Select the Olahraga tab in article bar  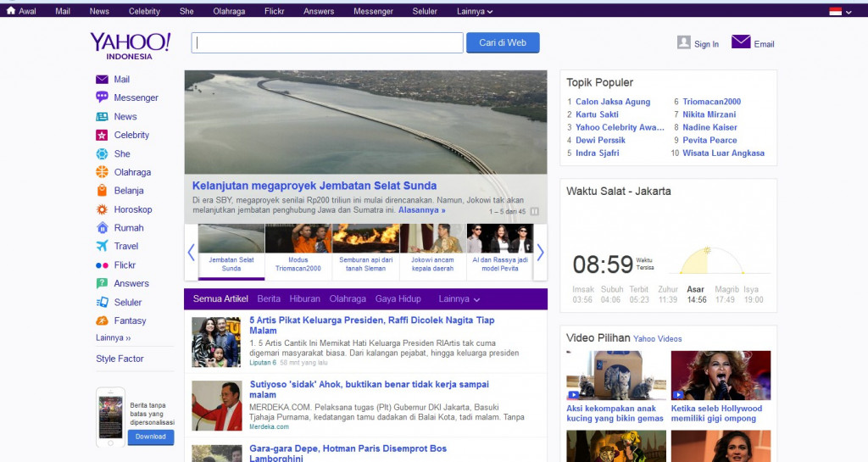coord(348,299)
